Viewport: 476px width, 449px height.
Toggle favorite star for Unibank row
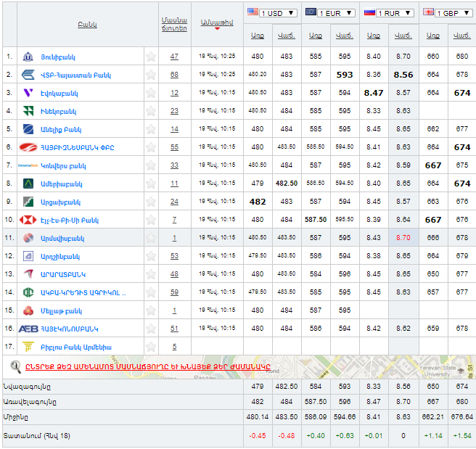coord(151,57)
